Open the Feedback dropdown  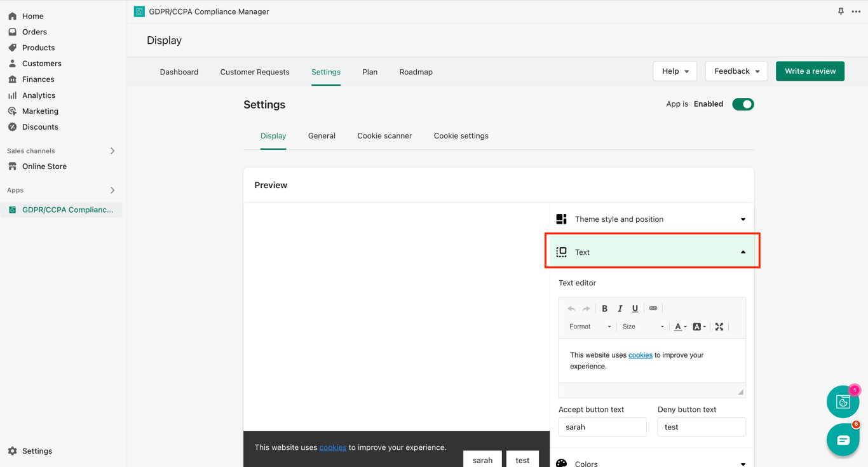(736, 71)
